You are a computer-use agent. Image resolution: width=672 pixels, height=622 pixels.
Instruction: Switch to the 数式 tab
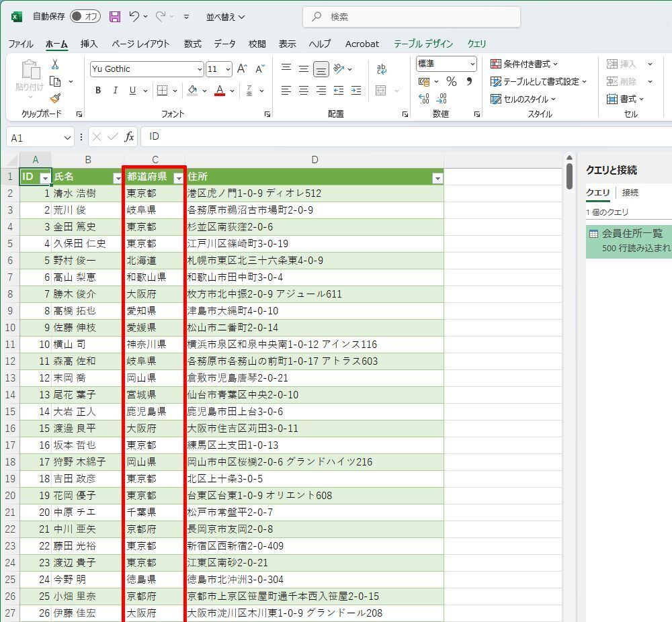click(192, 44)
